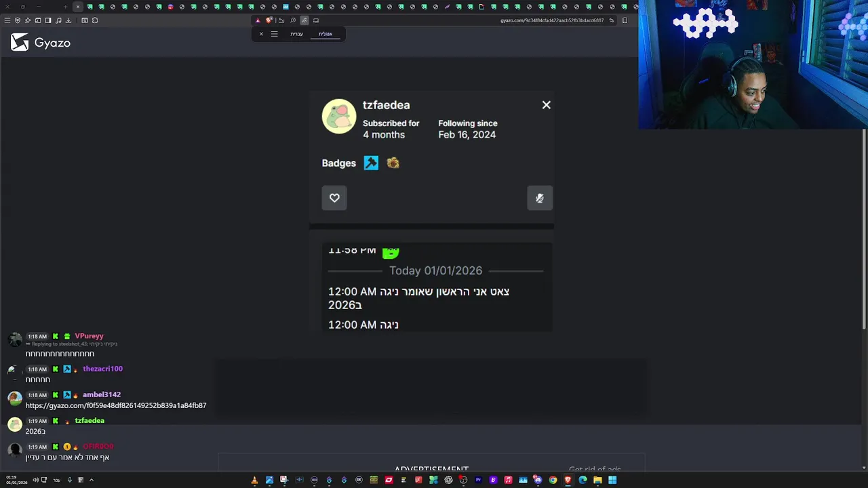
Task: Open the Windows Start menu
Action: tap(612, 480)
